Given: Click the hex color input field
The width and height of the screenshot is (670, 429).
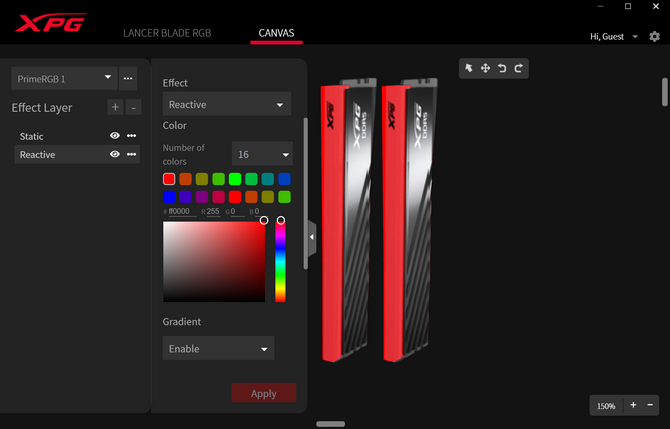Looking at the screenshot, I should (182, 212).
